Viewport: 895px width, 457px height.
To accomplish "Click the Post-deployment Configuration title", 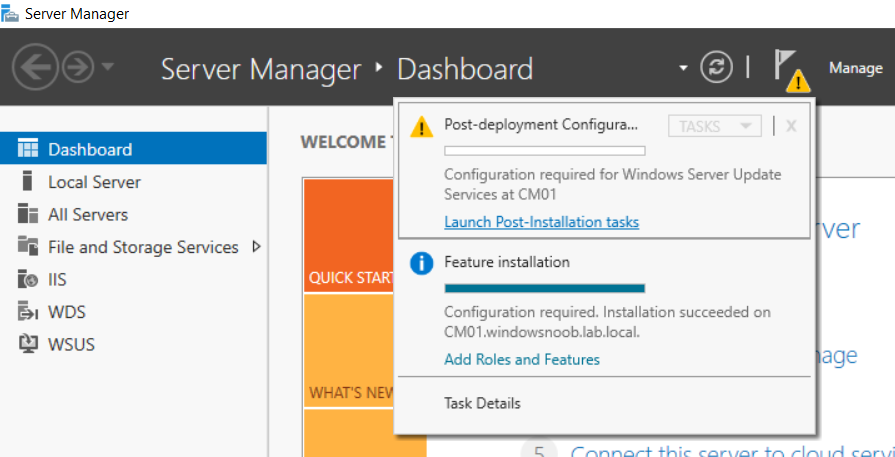I will 541,125.
